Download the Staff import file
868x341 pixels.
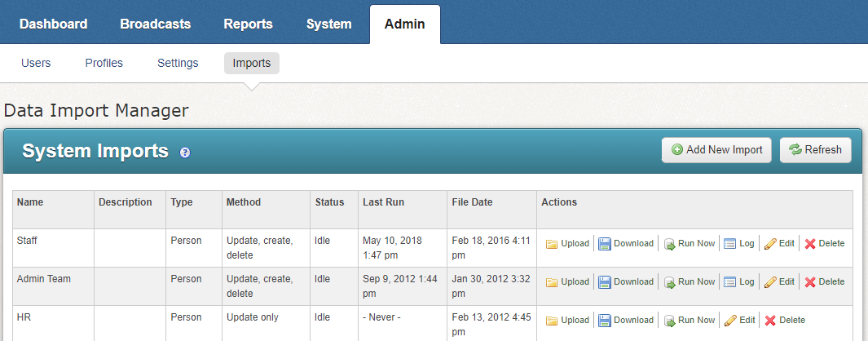pos(626,243)
